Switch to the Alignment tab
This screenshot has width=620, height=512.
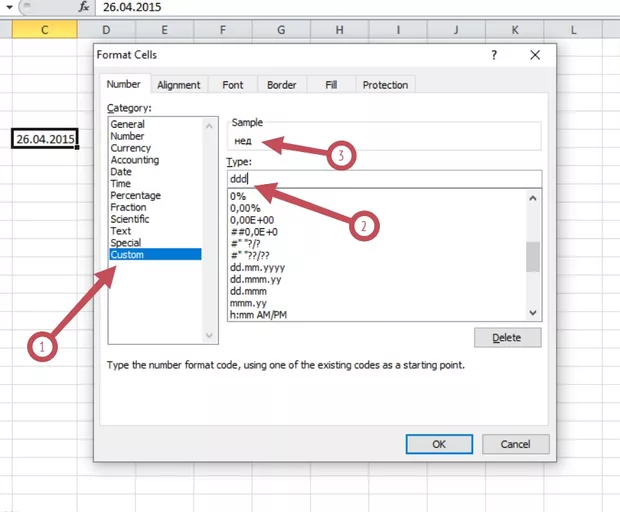coord(179,85)
